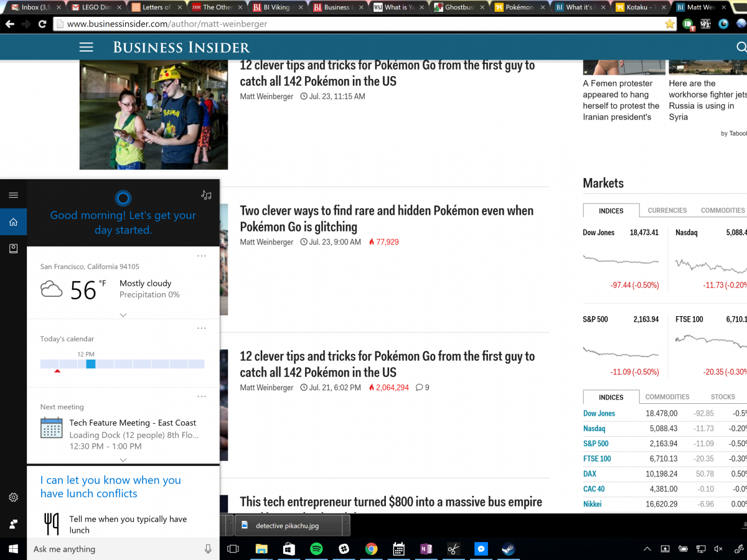Viewport: 747px width, 560px height.
Task: Open Cortana settings gear
Action: pos(13,497)
